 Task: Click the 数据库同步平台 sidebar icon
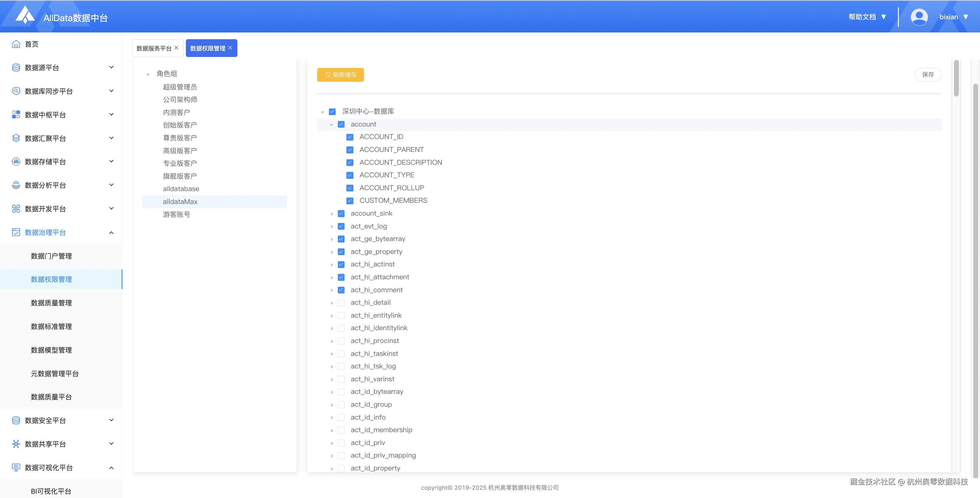click(16, 91)
